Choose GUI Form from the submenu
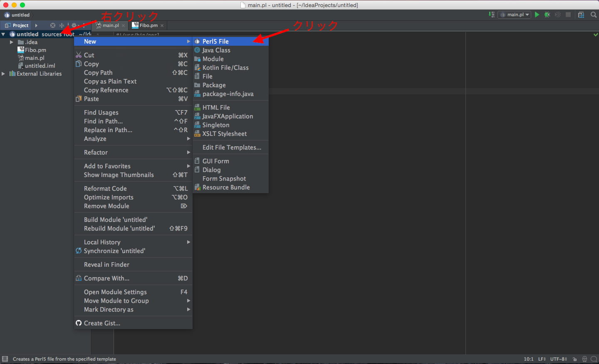 [230, 161]
